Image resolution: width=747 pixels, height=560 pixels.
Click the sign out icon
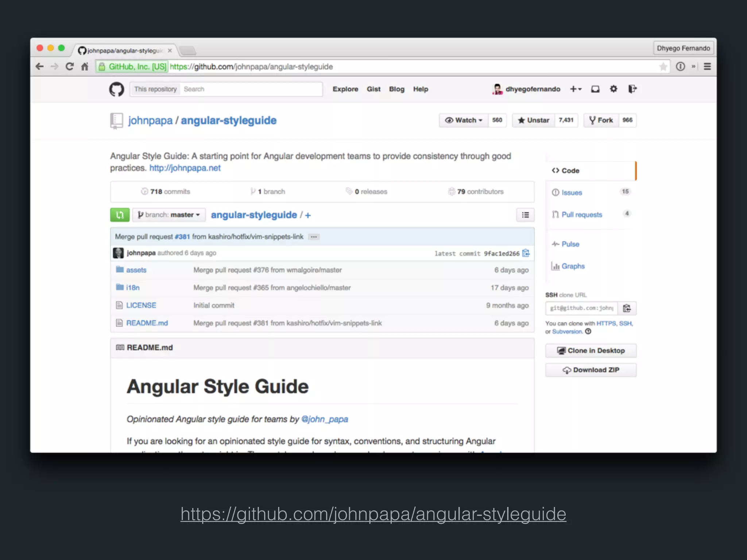click(632, 89)
